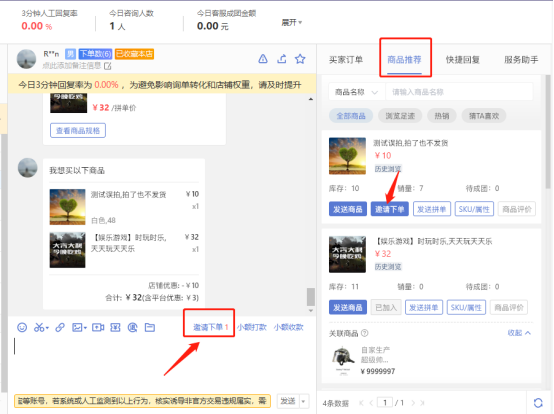Click the refresh icon at bottom right
The image size is (554, 414).
tap(538, 403)
